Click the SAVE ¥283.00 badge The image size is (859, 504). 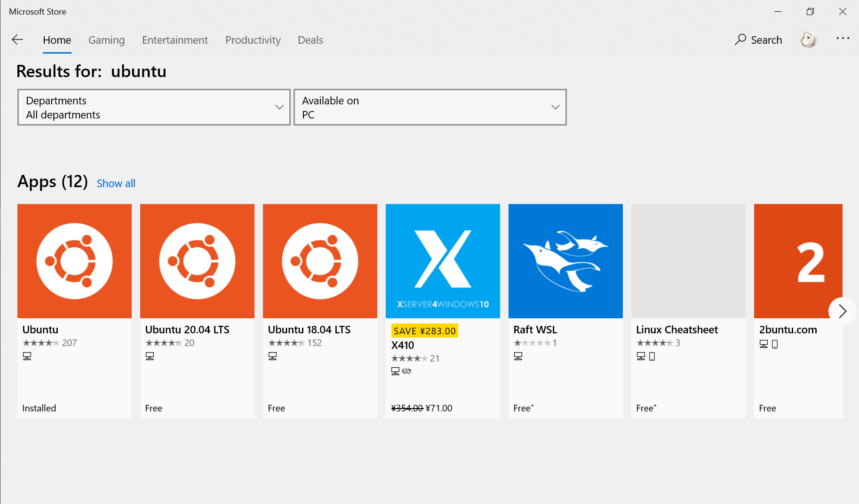click(425, 331)
